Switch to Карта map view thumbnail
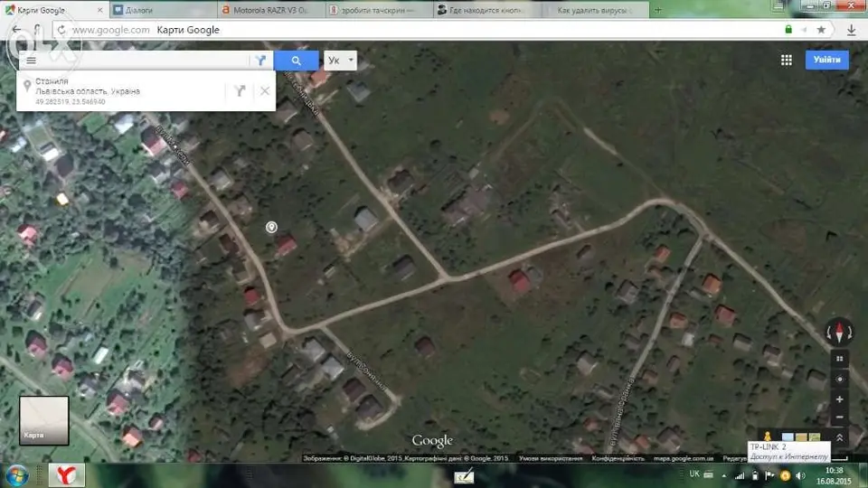Viewport: 868px width, 488px height. click(44, 420)
